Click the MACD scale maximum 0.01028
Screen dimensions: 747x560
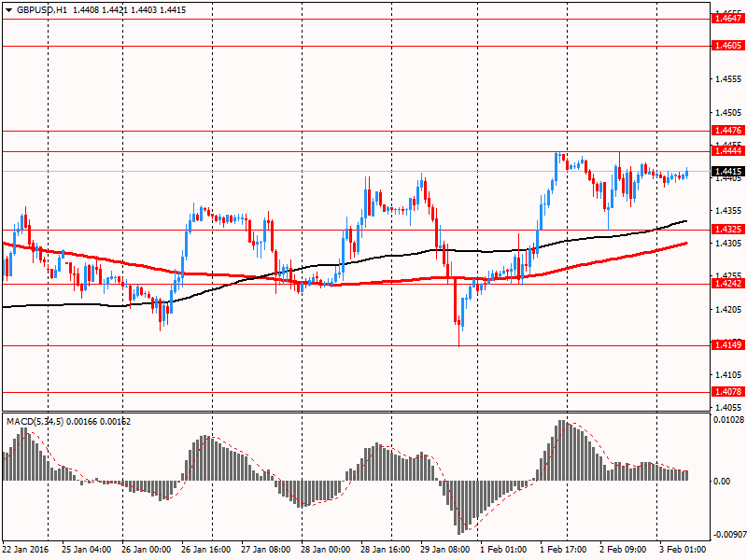[729, 419]
